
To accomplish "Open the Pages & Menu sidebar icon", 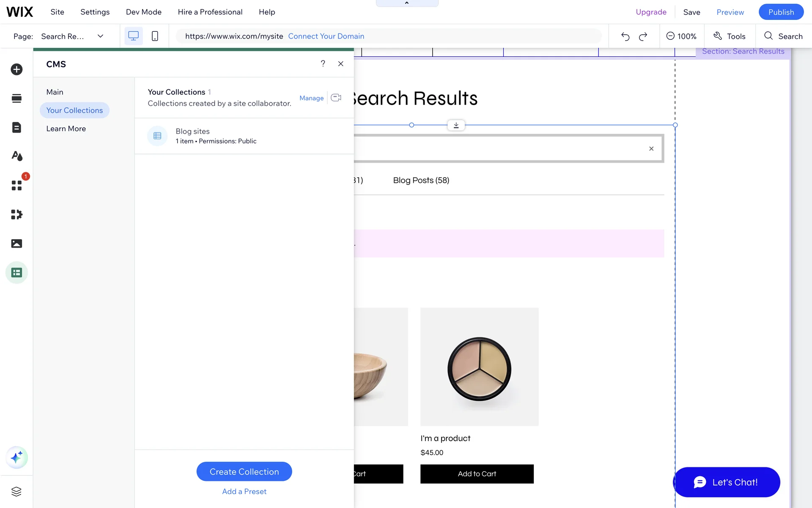I will point(16,127).
